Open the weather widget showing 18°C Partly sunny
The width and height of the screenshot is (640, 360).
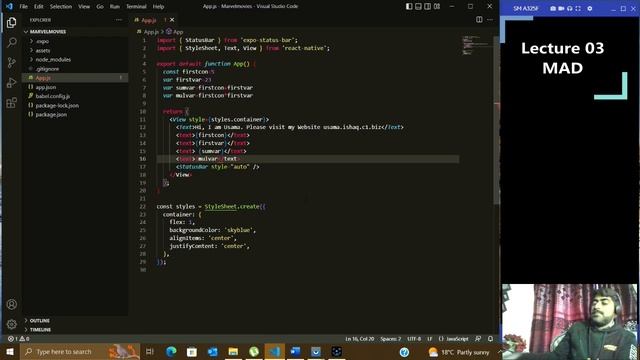pyautogui.click(x=459, y=351)
